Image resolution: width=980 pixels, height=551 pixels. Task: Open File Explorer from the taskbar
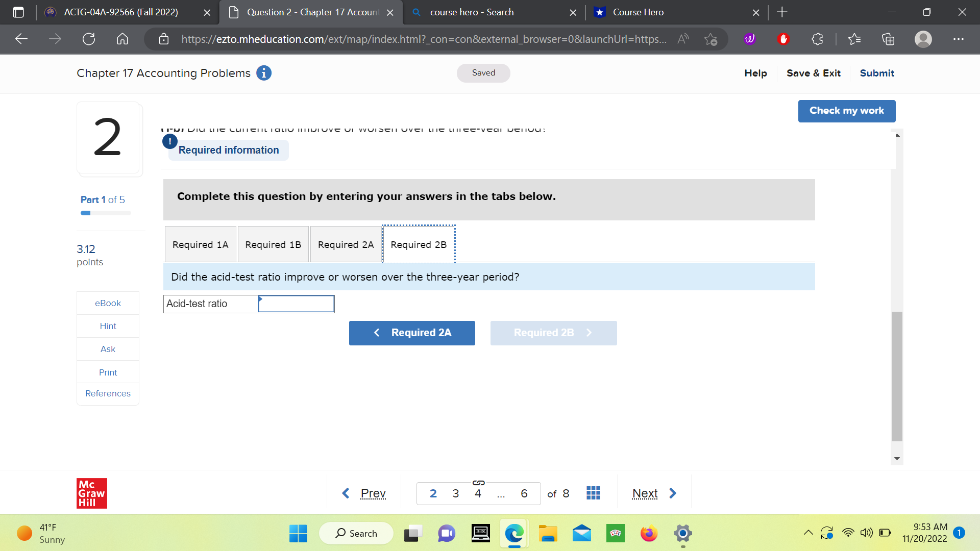(x=548, y=534)
